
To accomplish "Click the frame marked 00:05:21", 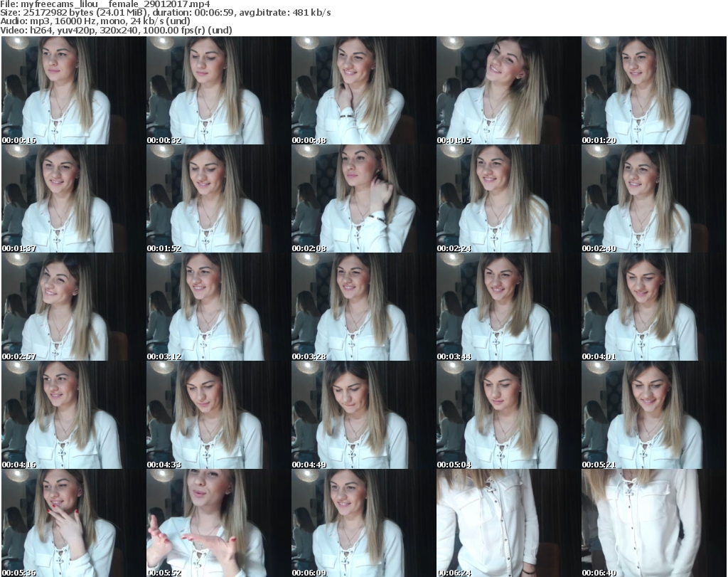I will 654,415.
